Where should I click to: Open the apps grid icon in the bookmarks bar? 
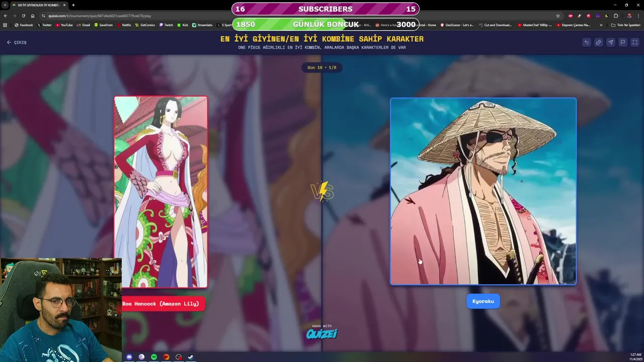click(5, 25)
